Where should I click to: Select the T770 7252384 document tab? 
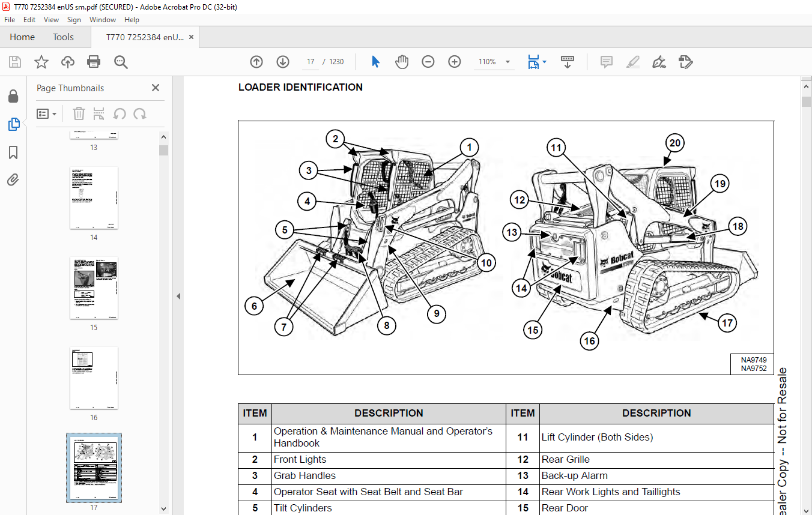tap(145, 37)
